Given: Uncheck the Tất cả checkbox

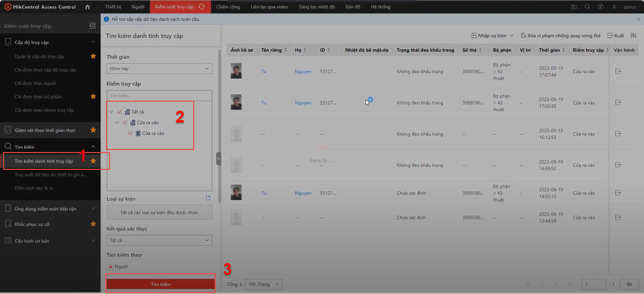Looking at the screenshot, I should pyautogui.click(x=119, y=112).
